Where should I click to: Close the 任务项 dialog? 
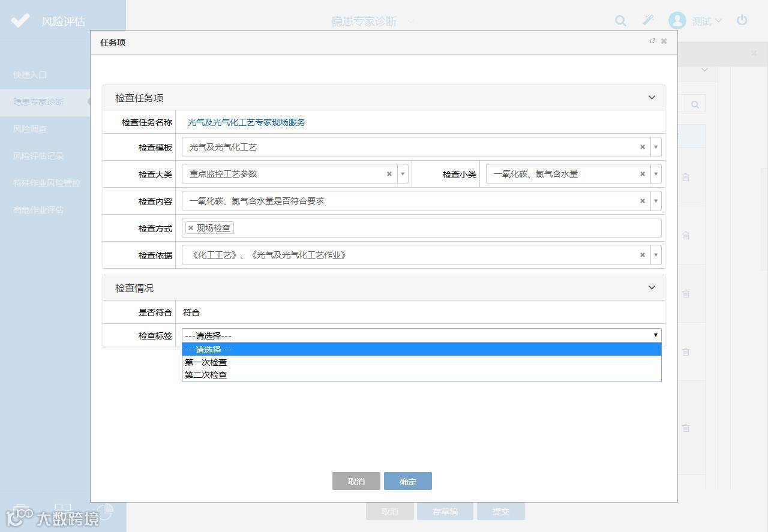(664, 41)
